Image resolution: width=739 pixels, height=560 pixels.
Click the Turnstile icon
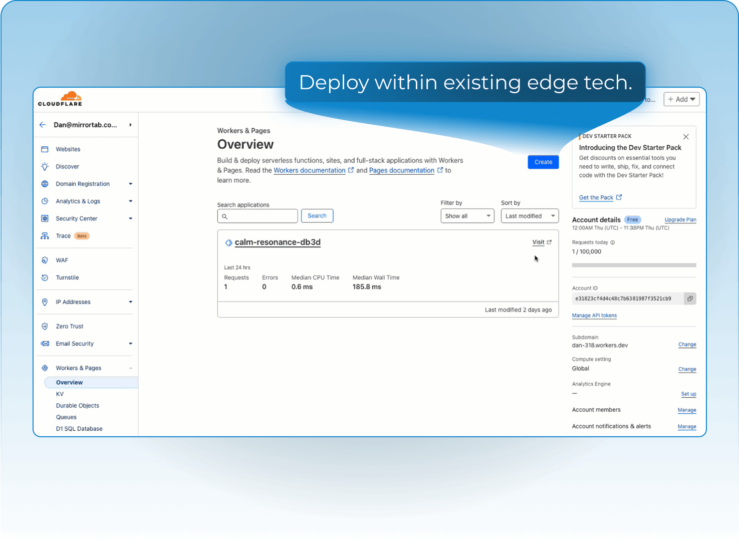(x=45, y=277)
